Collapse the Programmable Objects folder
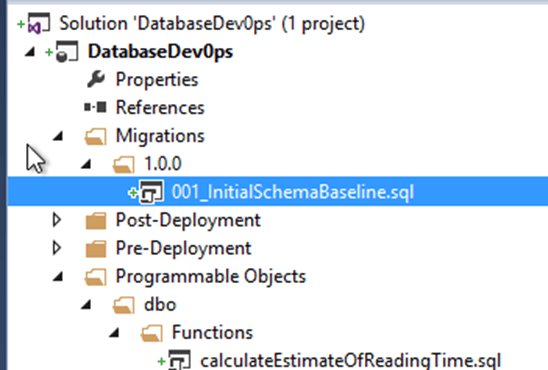 click(x=58, y=277)
